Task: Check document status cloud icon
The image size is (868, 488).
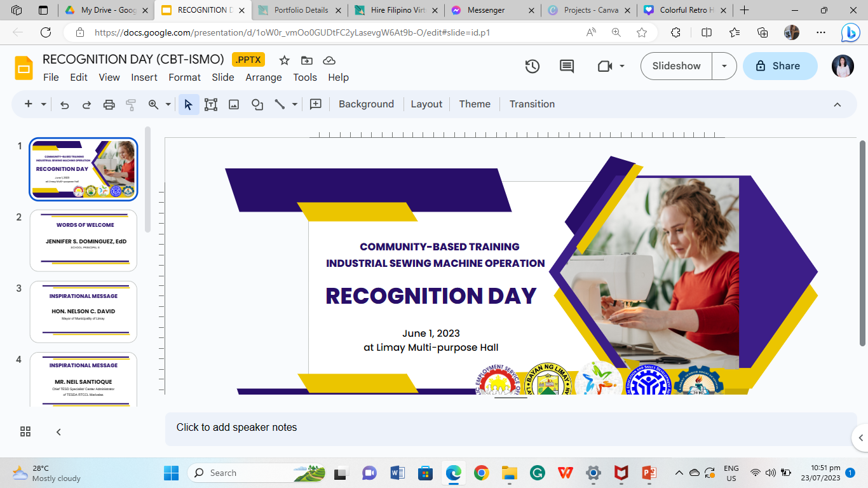Action: pos(329,60)
